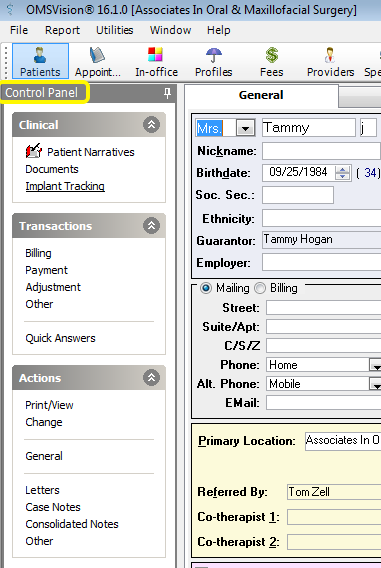The height and width of the screenshot is (568, 381).
Task: Click the first name field showing Tammy
Action: coord(309,128)
